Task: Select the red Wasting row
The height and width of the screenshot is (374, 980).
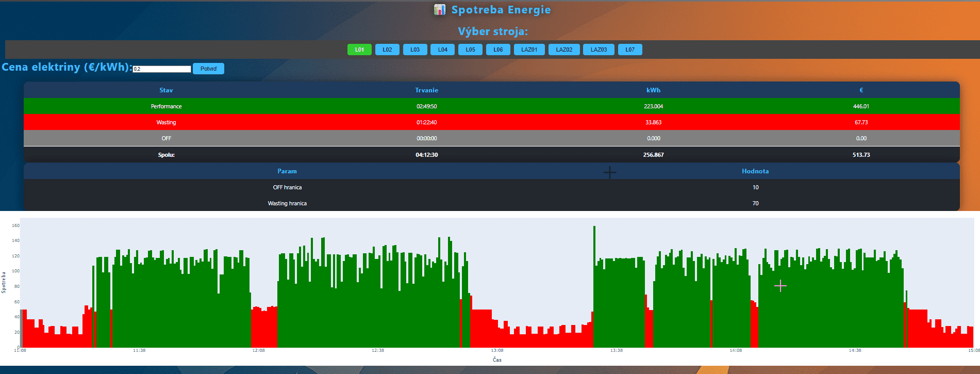Action: tap(491, 122)
